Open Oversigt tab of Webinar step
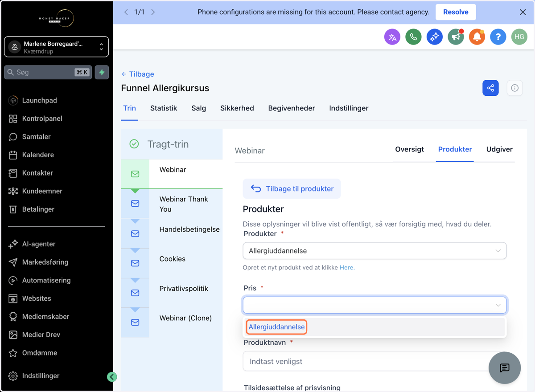This screenshot has height=392, width=535. 409,149
